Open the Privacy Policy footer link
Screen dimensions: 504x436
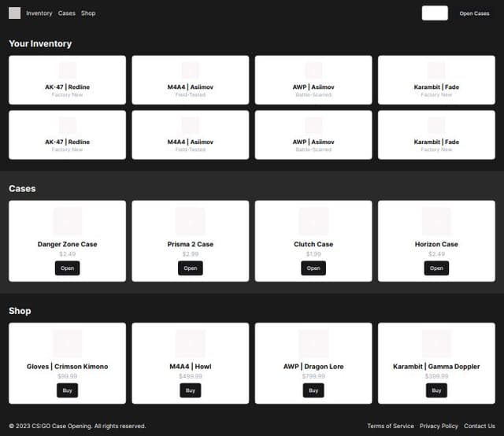[x=439, y=426]
